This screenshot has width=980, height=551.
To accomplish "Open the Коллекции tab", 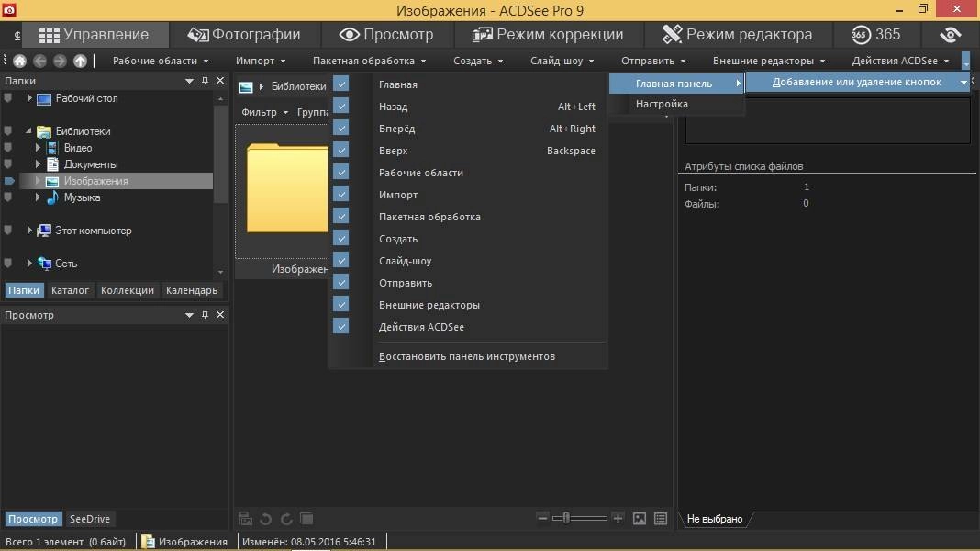I will (128, 290).
